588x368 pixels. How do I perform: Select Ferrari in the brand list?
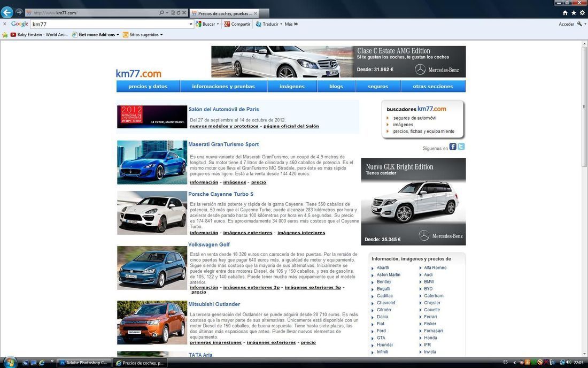430,317
